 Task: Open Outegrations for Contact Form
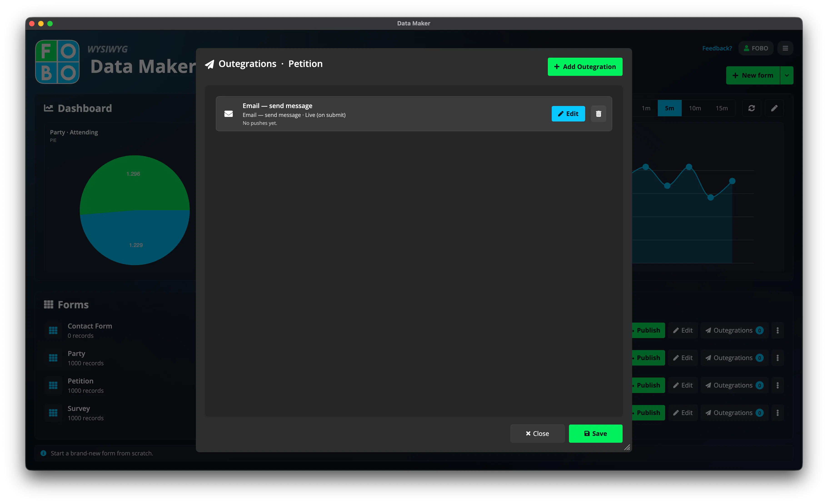734,330
